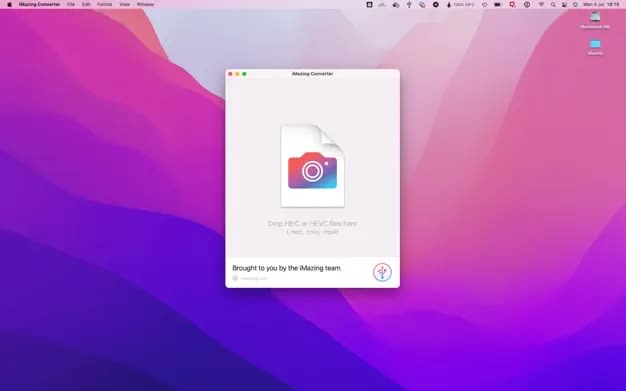Image resolution: width=626 pixels, height=391 pixels.
Task: Open the Format menu
Action: [x=105, y=4]
